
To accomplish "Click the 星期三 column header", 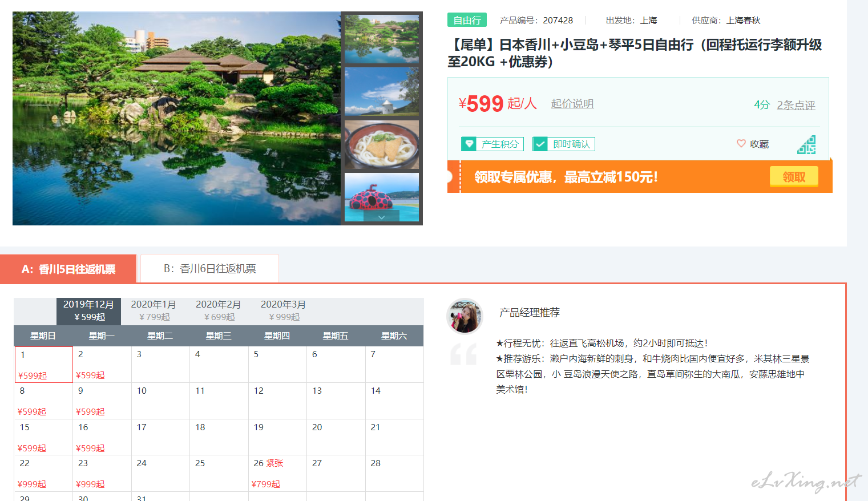I will point(219,336).
